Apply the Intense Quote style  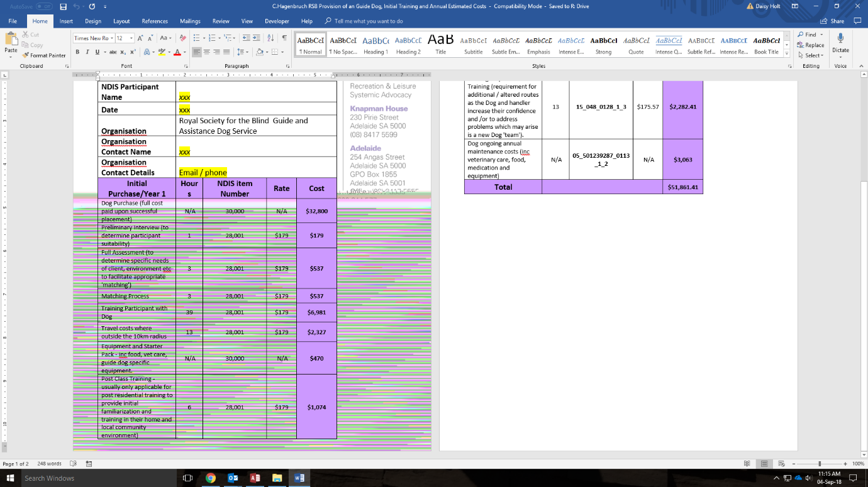click(669, 44)
